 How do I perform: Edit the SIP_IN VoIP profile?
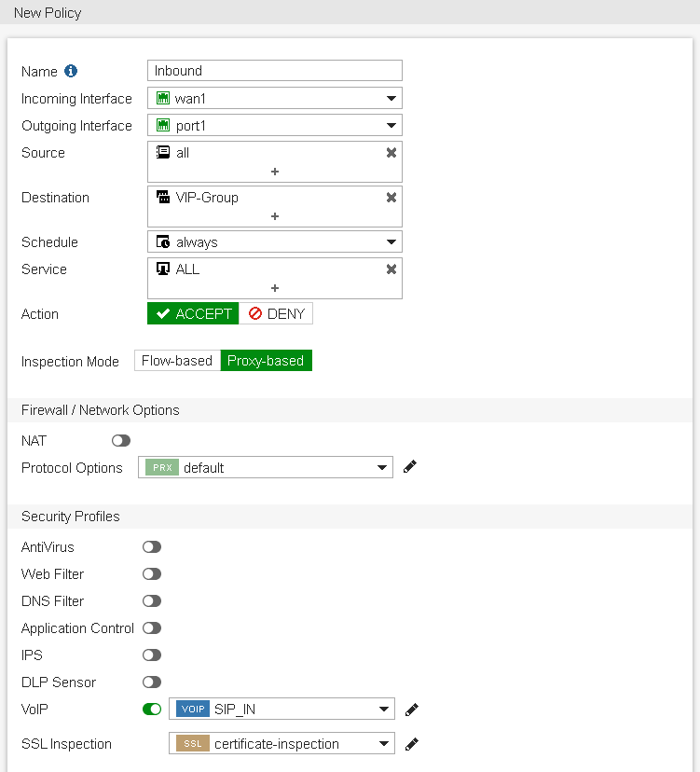click(x=411, y=709)
